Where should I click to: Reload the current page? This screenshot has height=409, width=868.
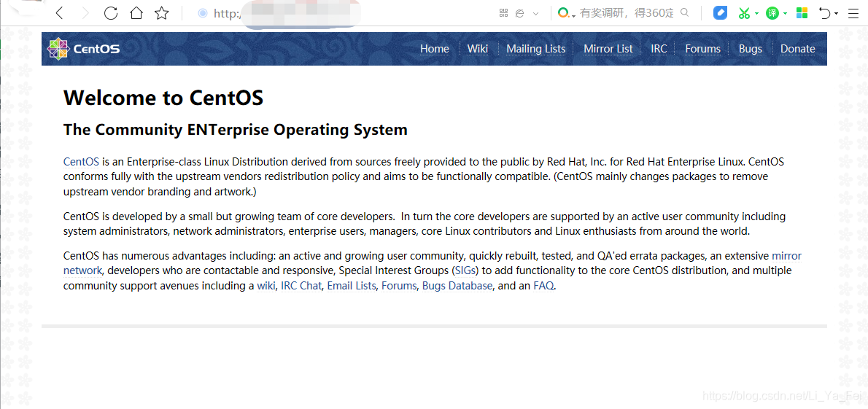click(x=111, y=13)
